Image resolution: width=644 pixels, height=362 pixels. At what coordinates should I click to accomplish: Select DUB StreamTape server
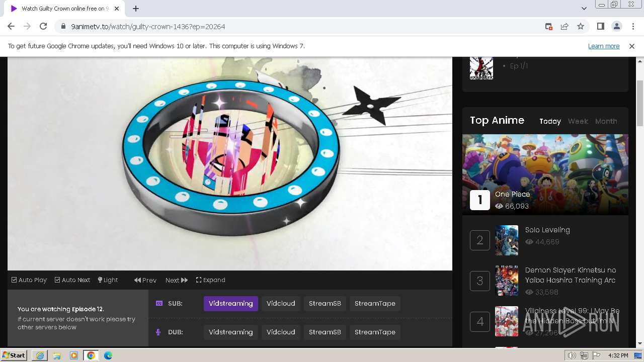coord(375,332)
